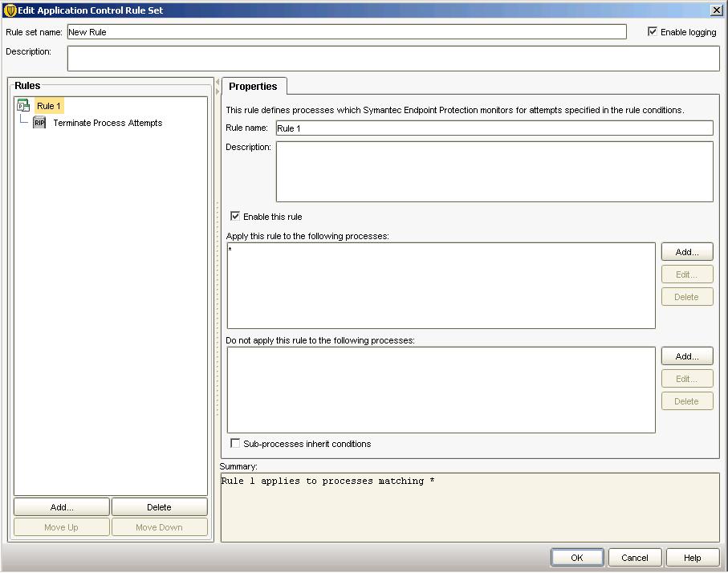Click the Rule set name field
Image resolution: width=728 pixels, height=573 pixels.
pos(347,32)
